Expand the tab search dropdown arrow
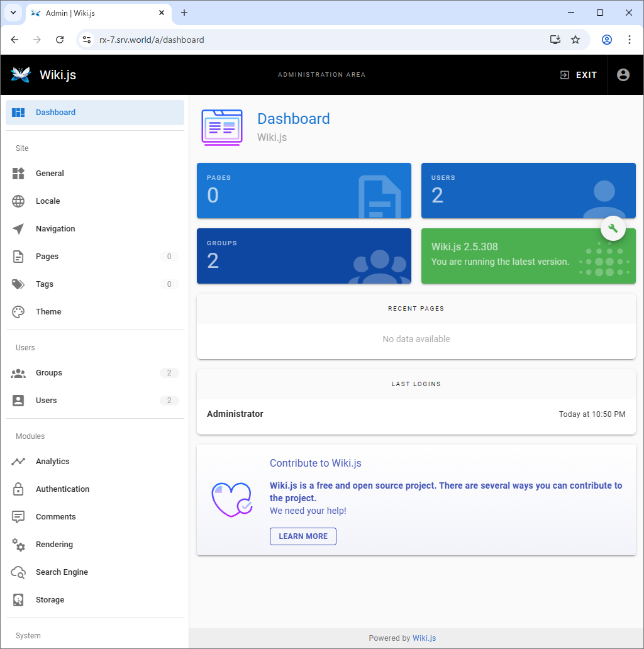Viewport: 644px width, 649px height. (x=13, y=13)
